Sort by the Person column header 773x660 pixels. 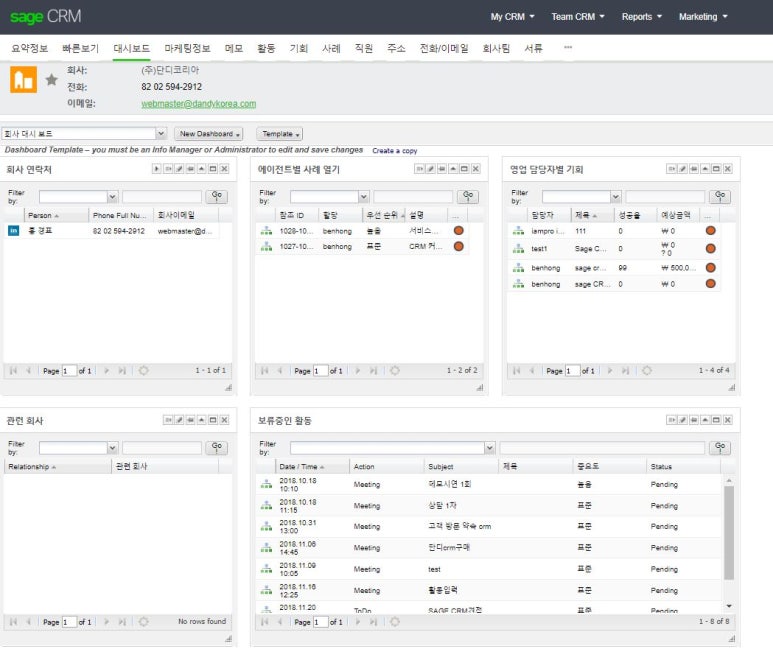[56, 215]
